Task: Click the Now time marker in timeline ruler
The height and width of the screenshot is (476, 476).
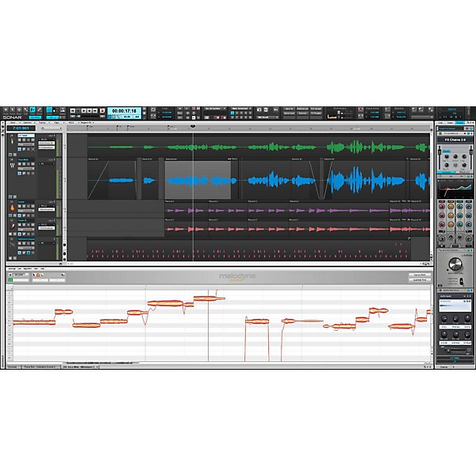Action: click(193, 126)
